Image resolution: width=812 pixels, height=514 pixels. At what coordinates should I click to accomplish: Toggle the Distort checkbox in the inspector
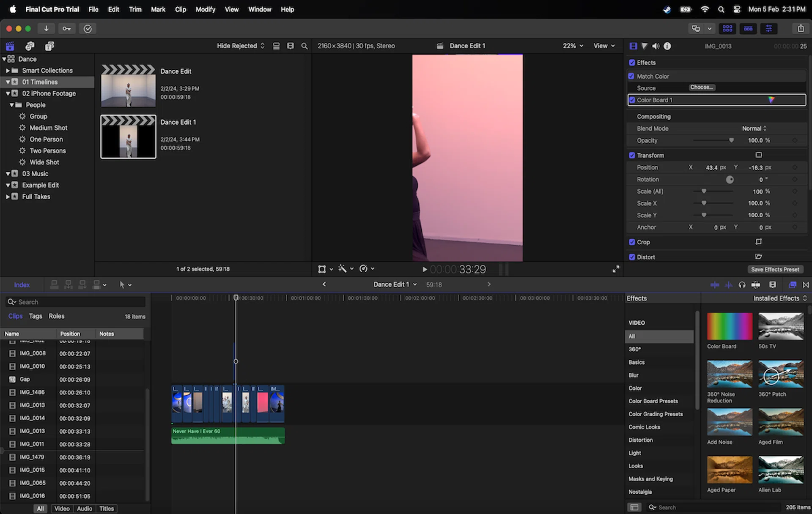[632, 257]
